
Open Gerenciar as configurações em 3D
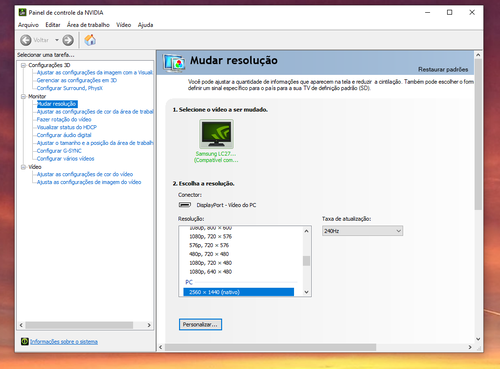pos(77,80)
